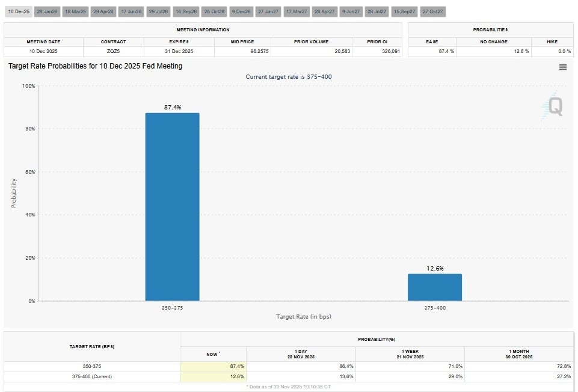The height and width of the screenshot is (392, 578).
Task: Click the 12.6% NOW probability cell
Action: coord(213,376)
